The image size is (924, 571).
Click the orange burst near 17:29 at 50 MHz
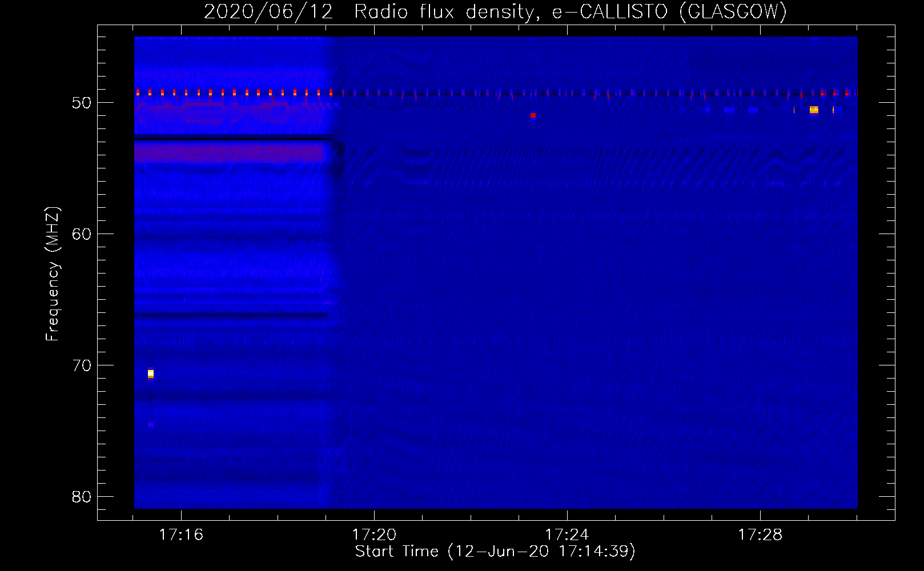[814, 110]
